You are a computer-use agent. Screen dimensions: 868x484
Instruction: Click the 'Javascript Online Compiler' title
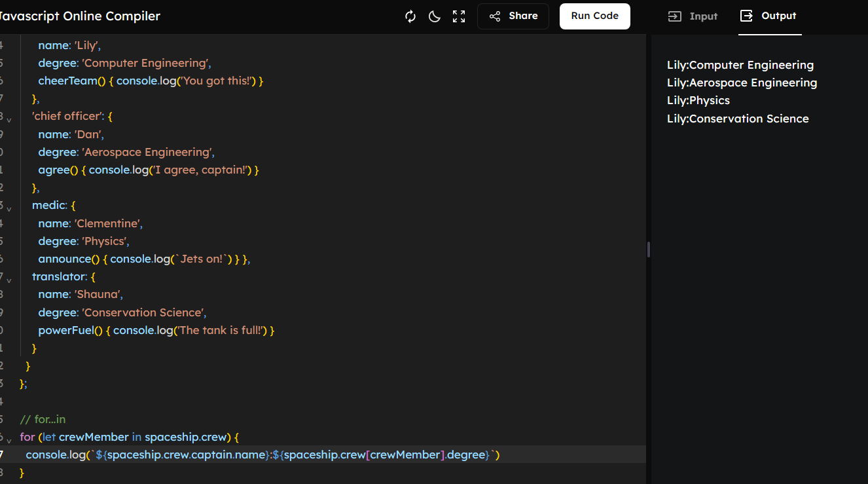pyautogui.click(x=80, y=16)
